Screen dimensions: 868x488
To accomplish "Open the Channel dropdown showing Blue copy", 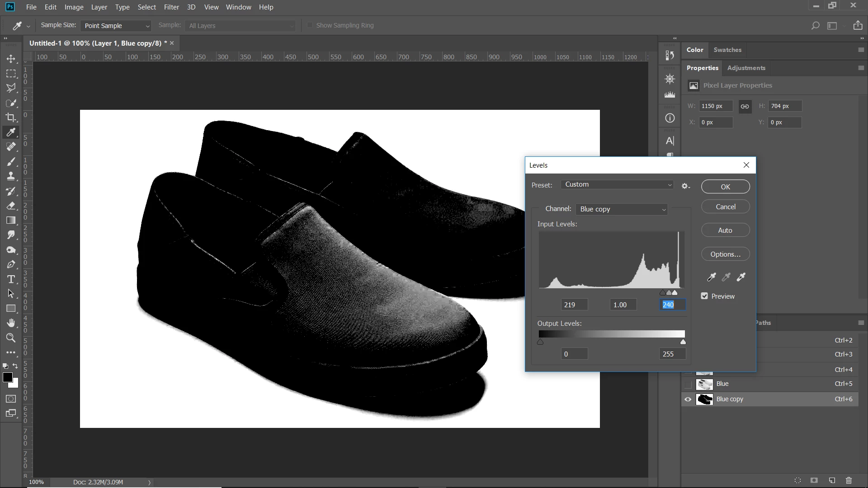I will point(622,209).
